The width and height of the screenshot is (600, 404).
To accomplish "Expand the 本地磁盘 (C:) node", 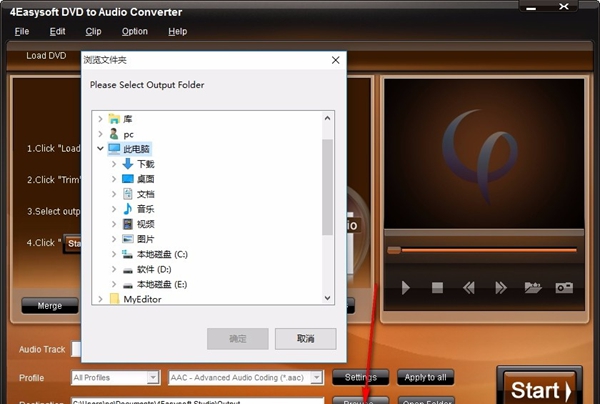I will 114,254.
